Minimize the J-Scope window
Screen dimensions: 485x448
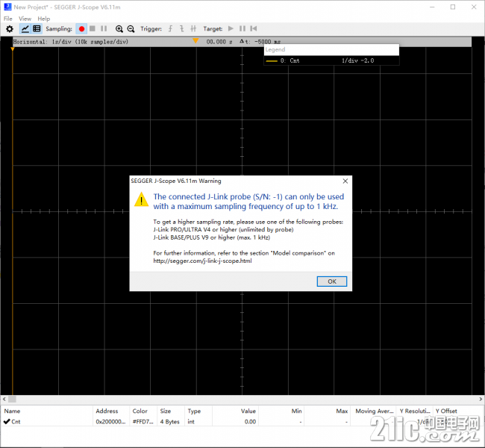tap(432, 7)
